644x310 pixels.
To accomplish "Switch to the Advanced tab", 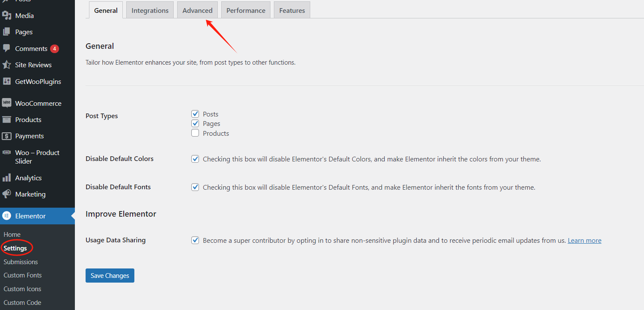I will [197, 10].
